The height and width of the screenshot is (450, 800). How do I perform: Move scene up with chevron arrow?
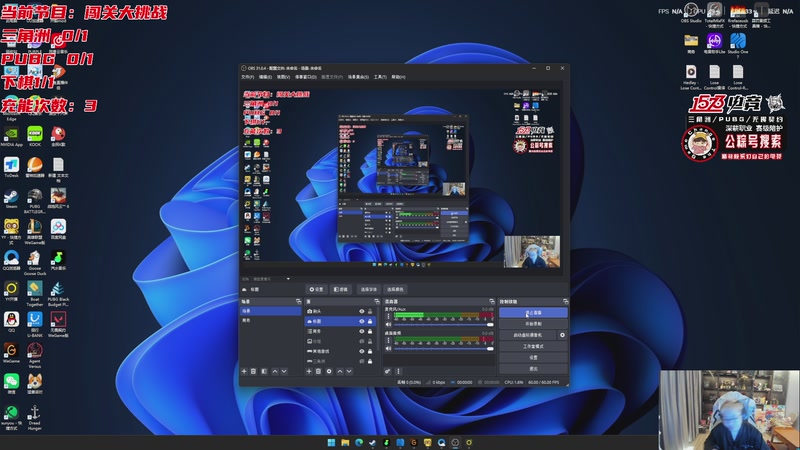[274, 371]
